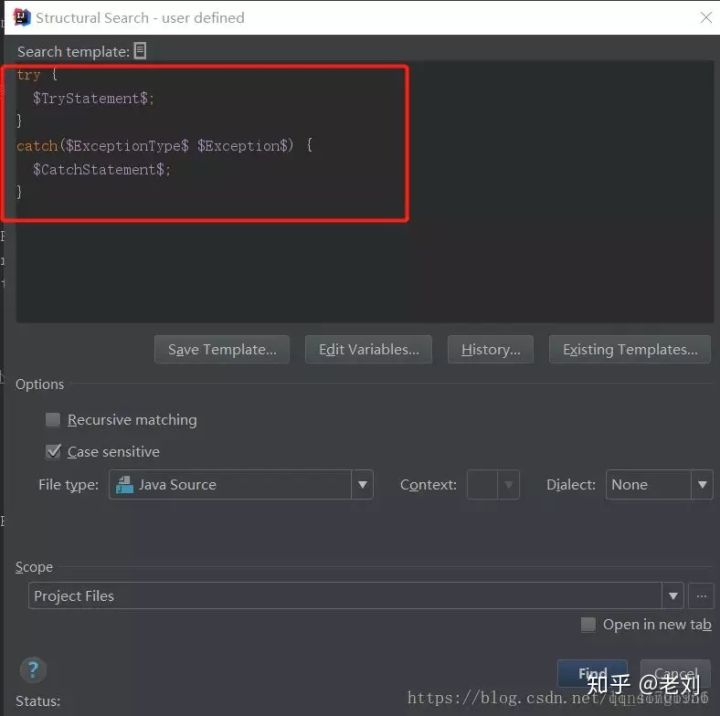Click the Find button
This screenshot has width=720, height=716.
(x=592, y=673)
